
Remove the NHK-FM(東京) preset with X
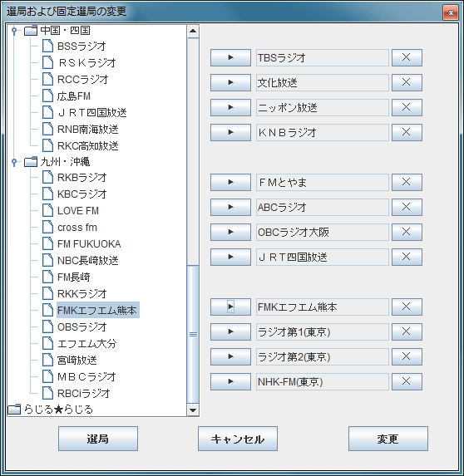407,381
